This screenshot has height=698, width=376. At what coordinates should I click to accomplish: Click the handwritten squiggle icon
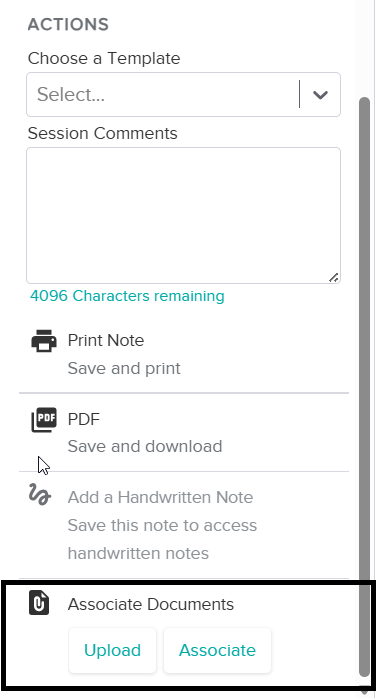click(40, 495)
